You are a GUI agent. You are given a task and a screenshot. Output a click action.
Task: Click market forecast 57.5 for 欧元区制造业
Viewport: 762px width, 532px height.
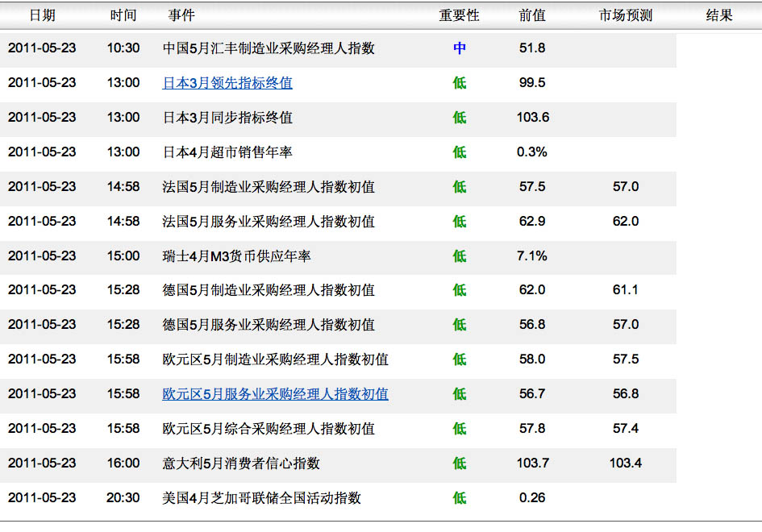tap(626, 360)
